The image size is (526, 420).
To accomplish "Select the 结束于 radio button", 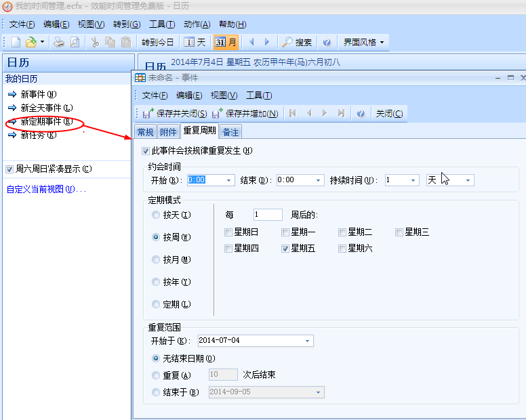I will pos(156,392).
